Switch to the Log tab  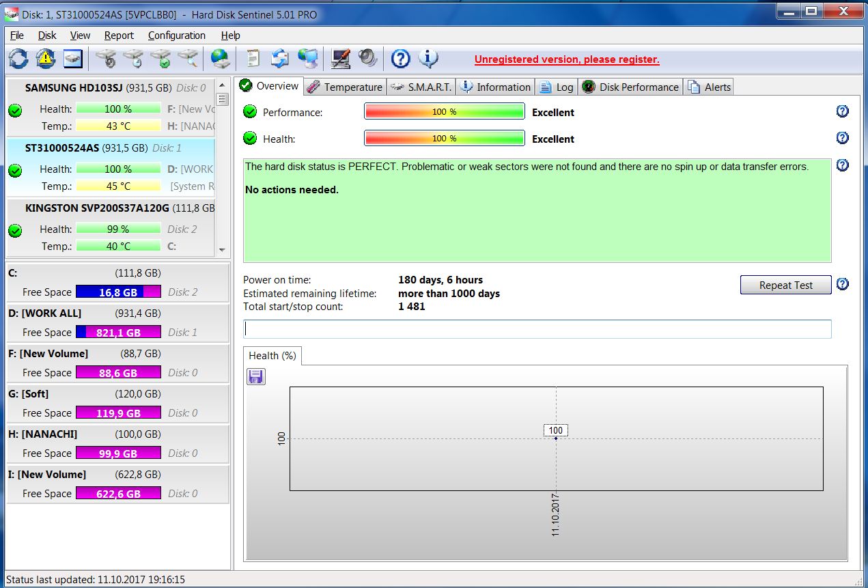coord(556,87)
